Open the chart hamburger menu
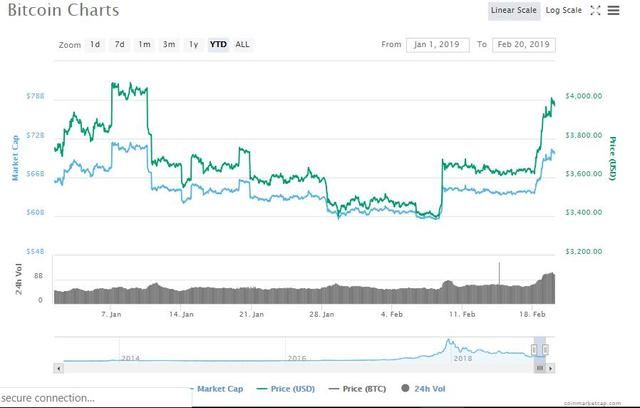Image resolution: width=640 pixels, height=408 pixels. coord(614,11)
